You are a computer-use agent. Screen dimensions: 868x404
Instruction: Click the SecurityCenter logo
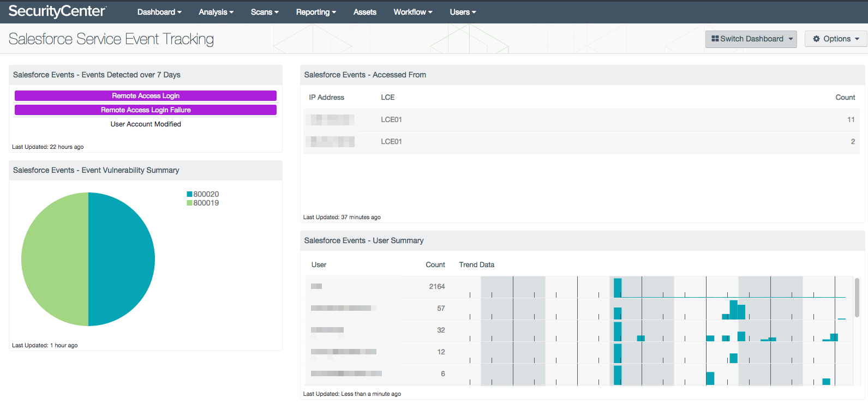point(57,11)
